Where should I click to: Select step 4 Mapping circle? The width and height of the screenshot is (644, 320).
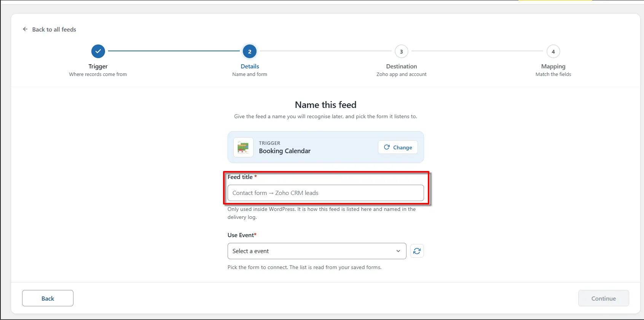(553, 51)
